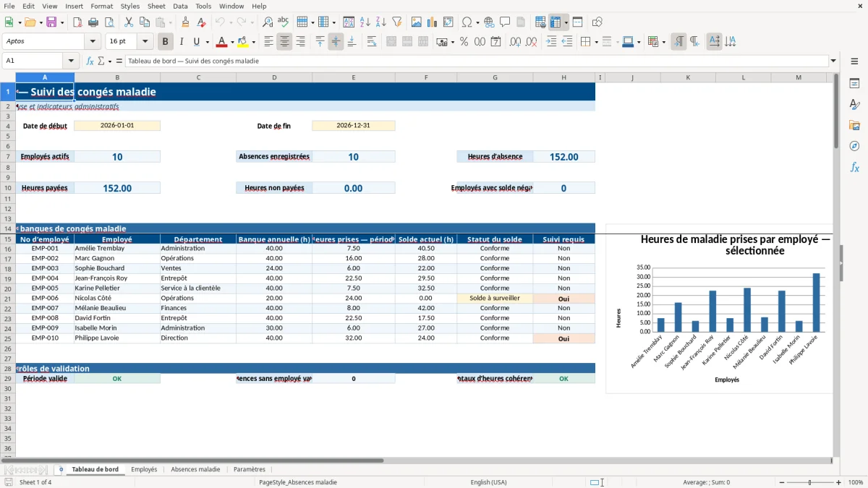Viewport: 868px width, 488px height.
Task: Enable AutoFilter funnel icon
Action: point(397,22)
